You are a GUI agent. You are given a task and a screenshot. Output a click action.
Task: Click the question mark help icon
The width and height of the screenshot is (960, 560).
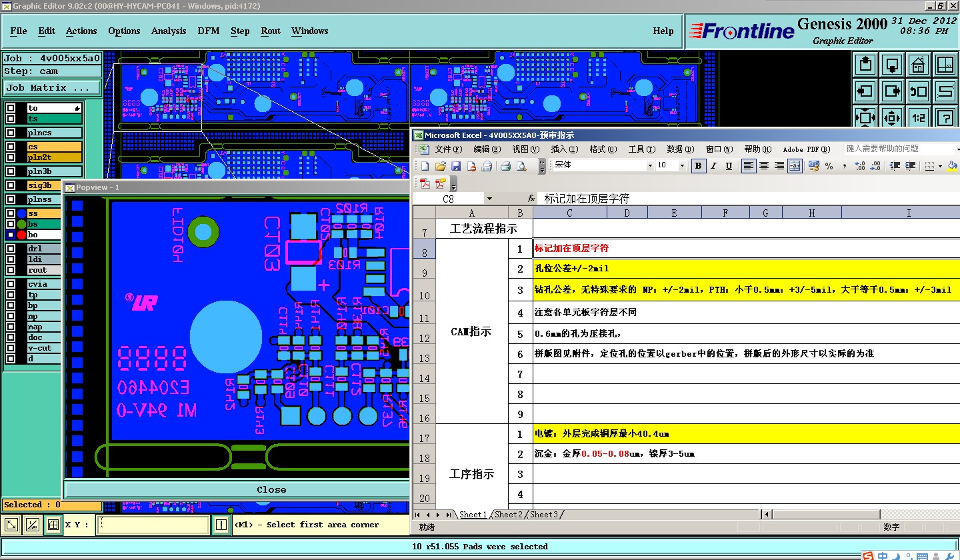pyautogui.click(x=945, y=117)
